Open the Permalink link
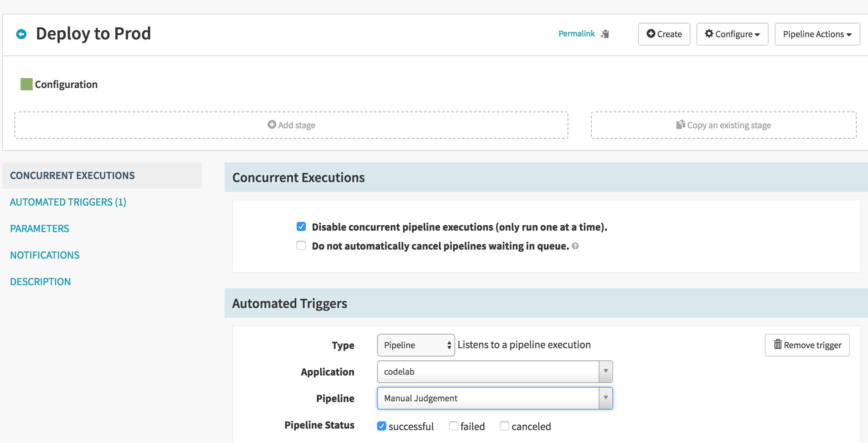Screen dimensions: 868x443 pyautogui.click(x=577, y=34)
